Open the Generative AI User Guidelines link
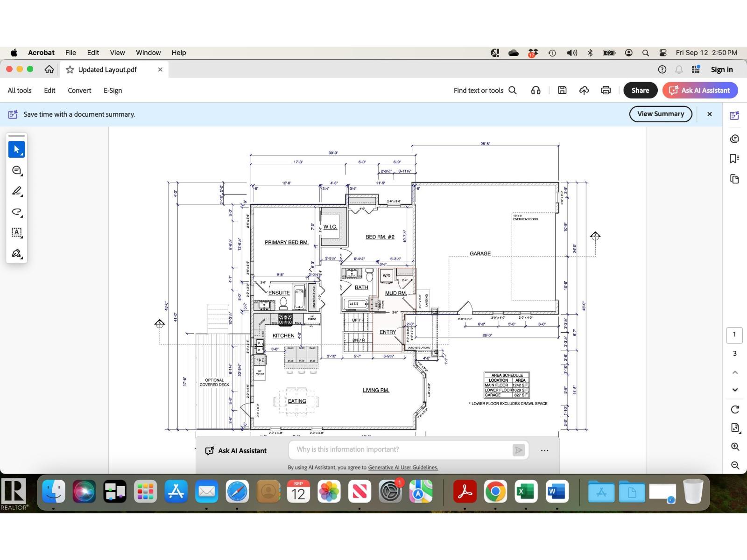Viewport: 747px width, 560px height. coord(403,467)
